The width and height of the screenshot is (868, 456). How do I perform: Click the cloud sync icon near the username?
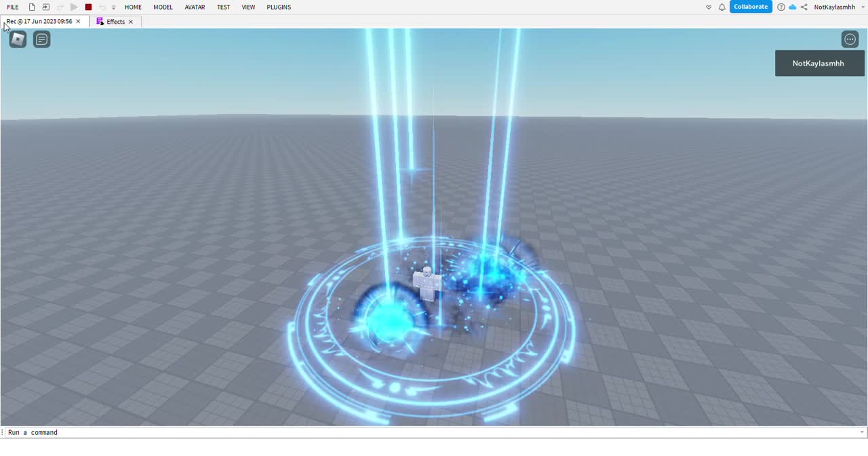click(792, 7)
